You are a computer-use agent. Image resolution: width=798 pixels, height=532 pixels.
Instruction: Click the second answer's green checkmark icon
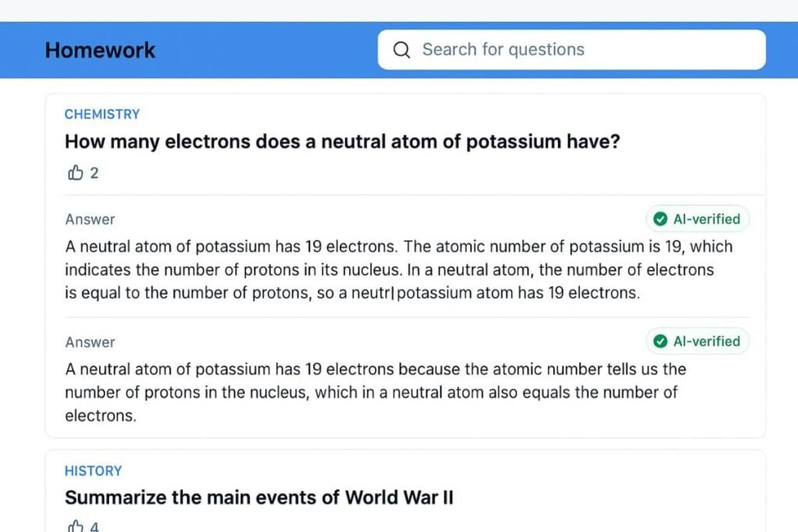(660, 341)
